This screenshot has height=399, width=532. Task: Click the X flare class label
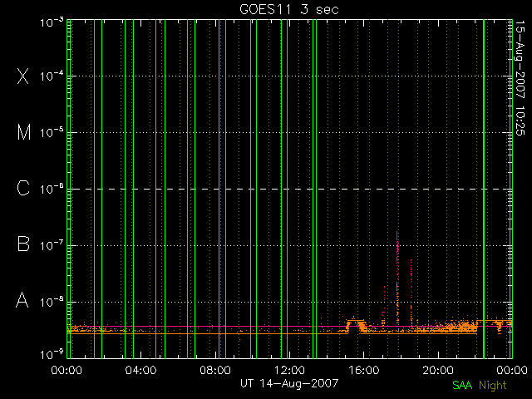click(x=22, y=76)
